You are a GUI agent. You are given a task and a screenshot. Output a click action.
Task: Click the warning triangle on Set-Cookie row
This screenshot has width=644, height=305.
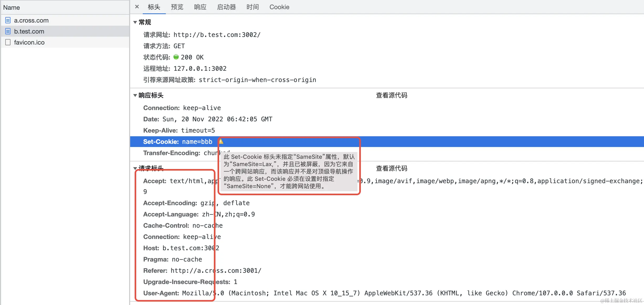click(221, 141)
